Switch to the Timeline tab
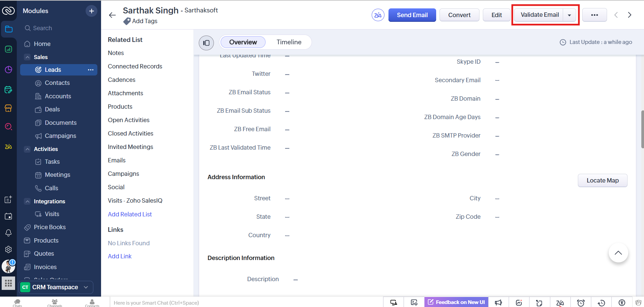The image size is (644, 307). pos(289,42)
